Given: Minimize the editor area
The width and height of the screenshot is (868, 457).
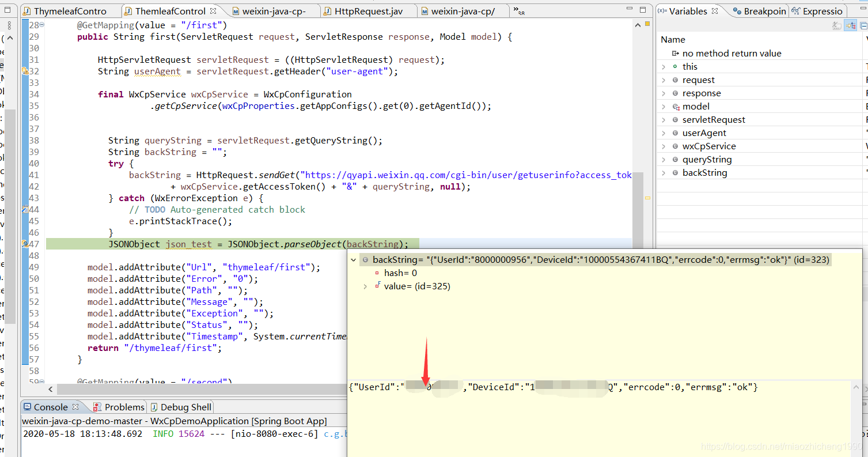Looking at the screenshot, I should (x=629, y=10).
